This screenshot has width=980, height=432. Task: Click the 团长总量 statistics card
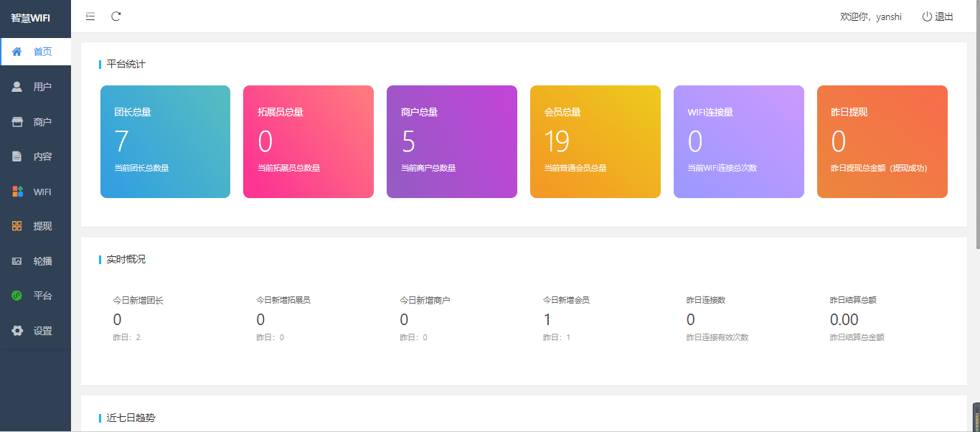click(x=165, y=141)
